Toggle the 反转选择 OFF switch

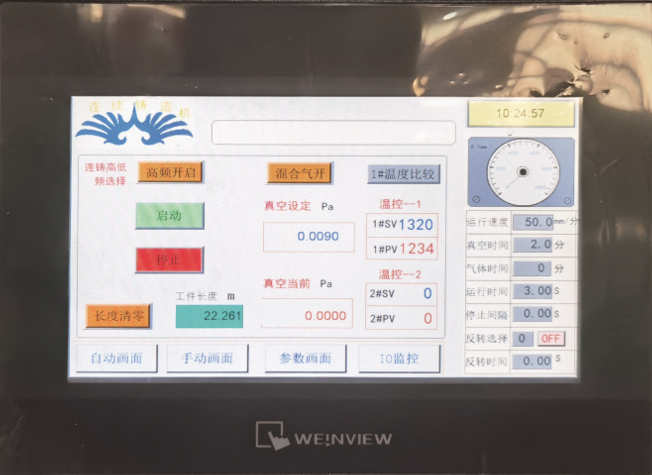(551, 339)
